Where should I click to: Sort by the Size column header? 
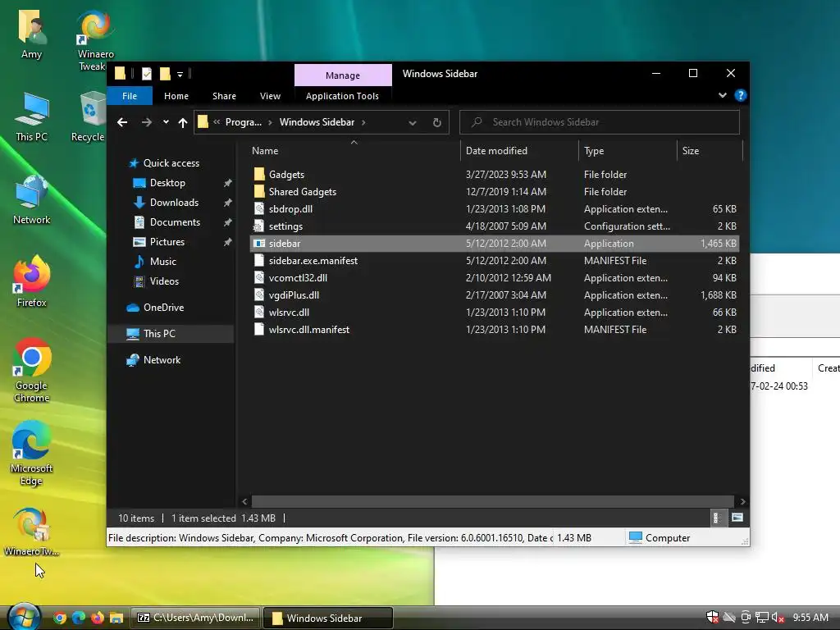pos(710,151)
